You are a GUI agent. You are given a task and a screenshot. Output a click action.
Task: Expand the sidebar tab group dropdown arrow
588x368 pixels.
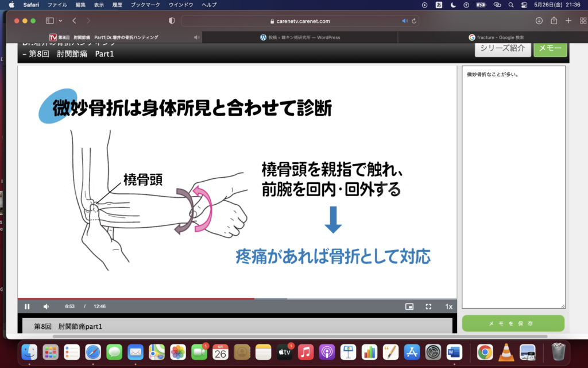tap(60, 21)
